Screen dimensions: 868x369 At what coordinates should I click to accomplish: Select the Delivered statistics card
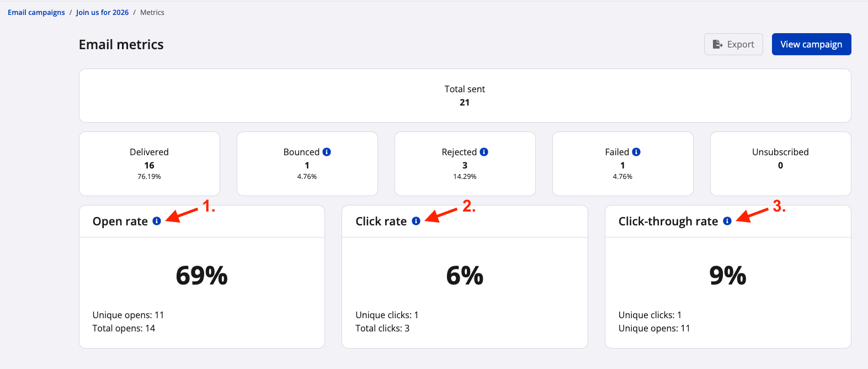pos(149,164)
